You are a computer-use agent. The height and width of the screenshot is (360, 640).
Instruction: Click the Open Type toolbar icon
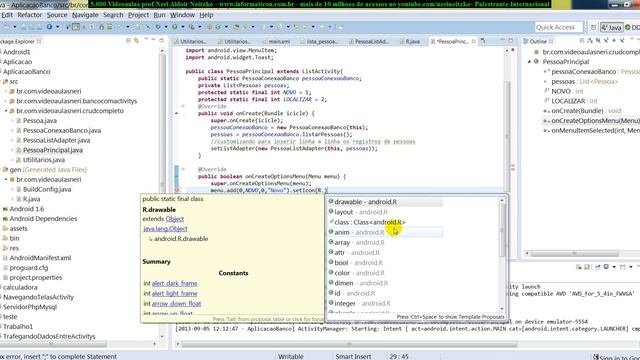tap(236, 27)
